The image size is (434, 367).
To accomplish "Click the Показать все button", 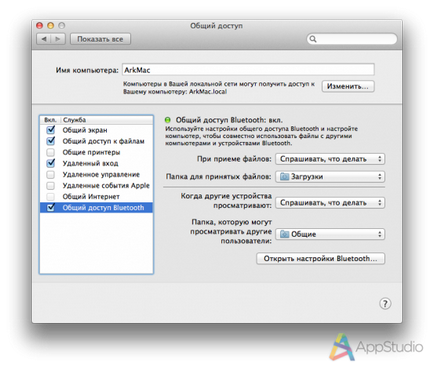I will [100, 39].
